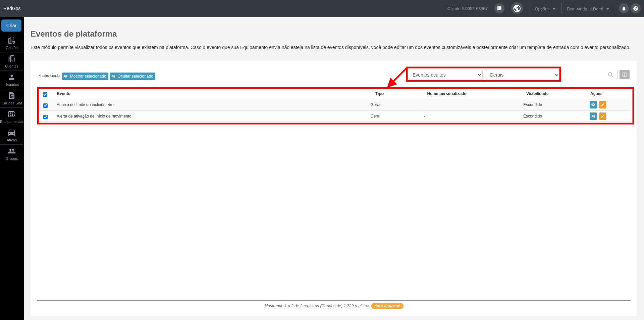The height and width of the screenshot is (320, 644).
Task: Click the globe language icon
Action: pos(517,8)
